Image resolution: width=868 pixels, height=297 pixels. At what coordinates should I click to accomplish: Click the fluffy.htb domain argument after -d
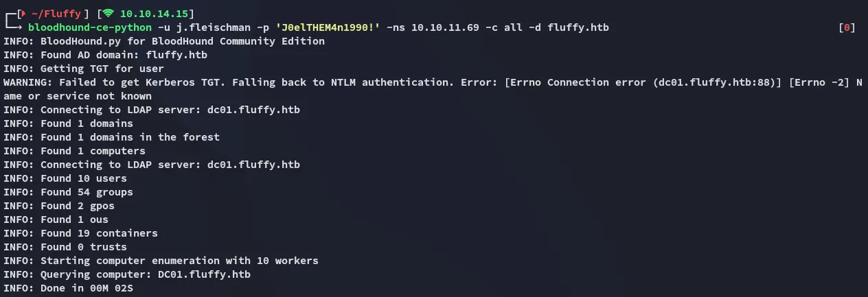pos(578,27)
